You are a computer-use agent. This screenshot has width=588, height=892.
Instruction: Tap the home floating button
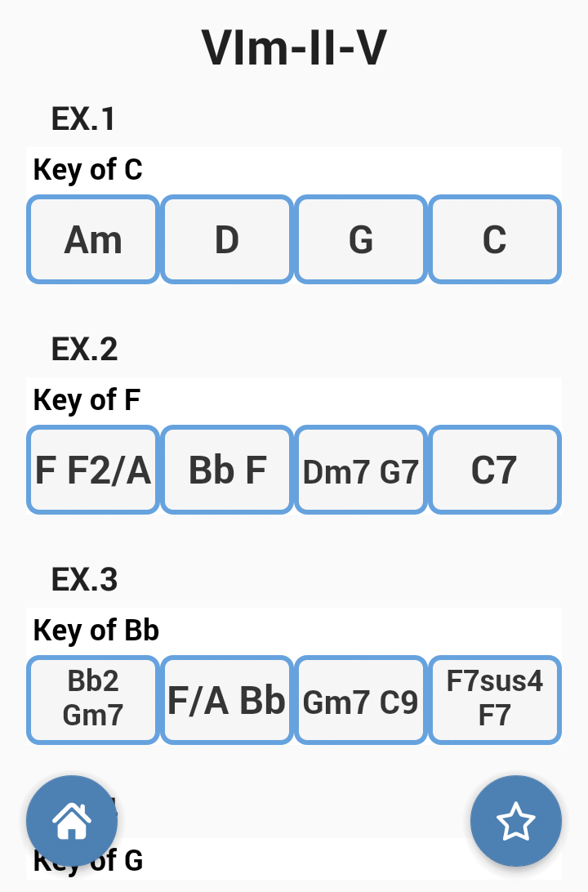72,821
